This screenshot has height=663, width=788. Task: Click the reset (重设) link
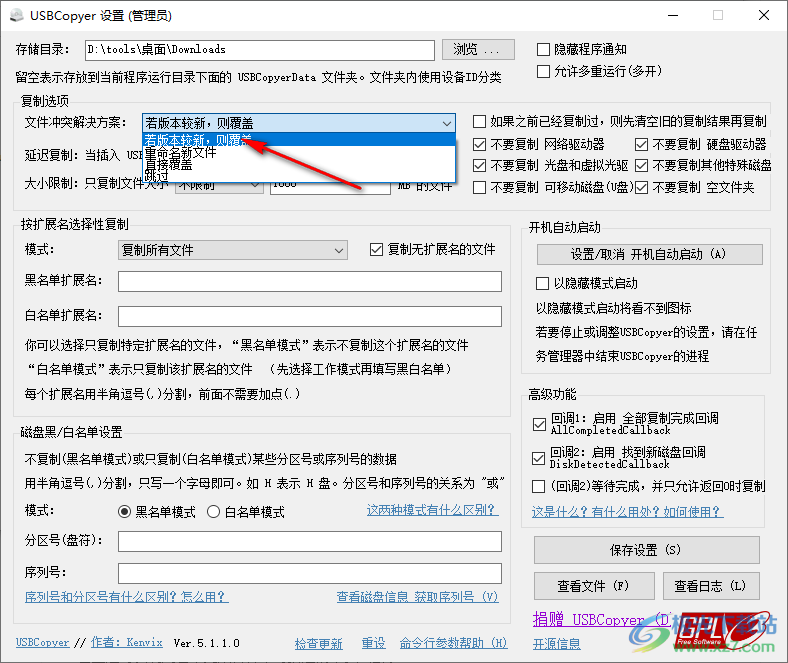373,643
